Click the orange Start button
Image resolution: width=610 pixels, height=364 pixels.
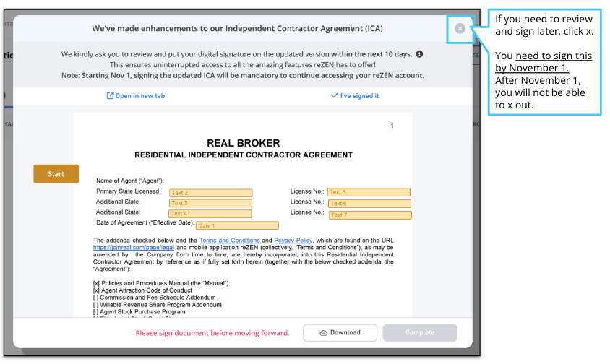(x=56, y=174)
